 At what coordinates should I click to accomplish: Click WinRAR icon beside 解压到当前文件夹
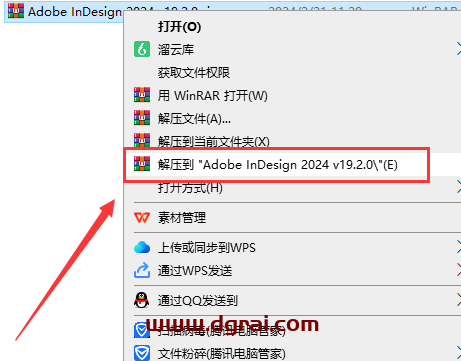142,140
